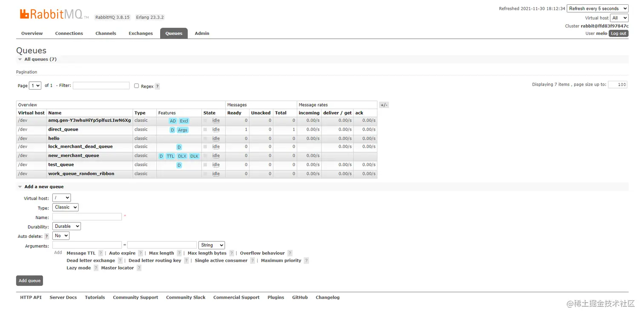Click the RabbitMQ logo
This screenshot has width=644, height=317.
click(54, 14)
